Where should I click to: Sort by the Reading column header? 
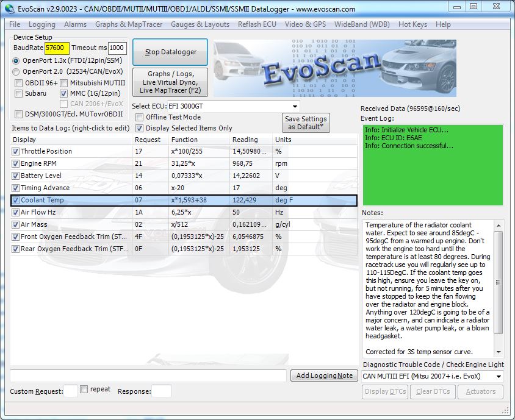coord(251,140)
